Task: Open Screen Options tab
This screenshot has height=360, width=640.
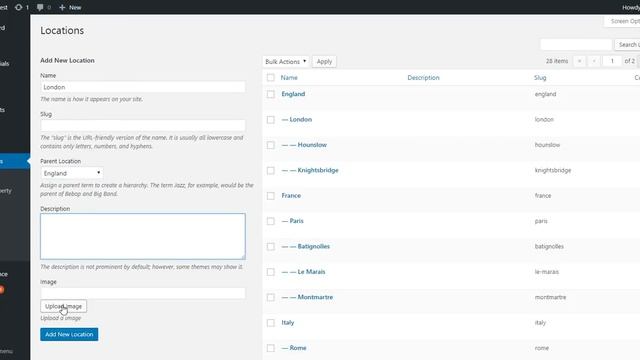Action: coord(623,21)
